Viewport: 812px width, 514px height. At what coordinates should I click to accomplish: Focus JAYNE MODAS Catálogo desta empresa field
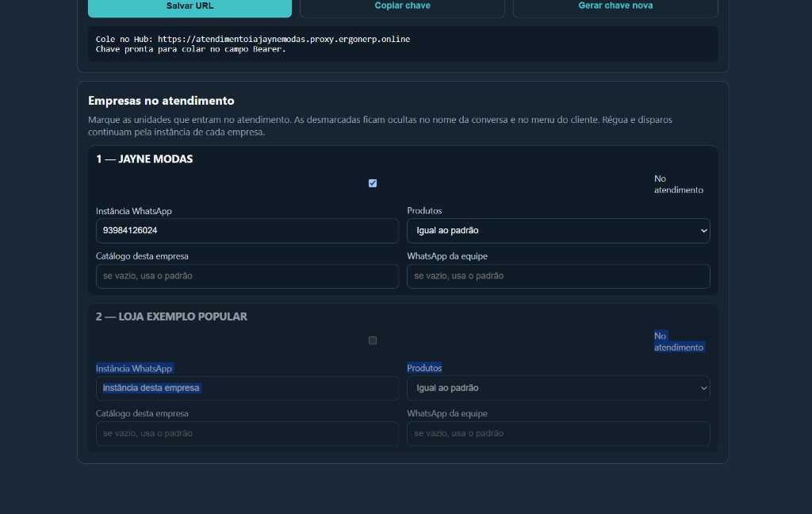(247, 276)
